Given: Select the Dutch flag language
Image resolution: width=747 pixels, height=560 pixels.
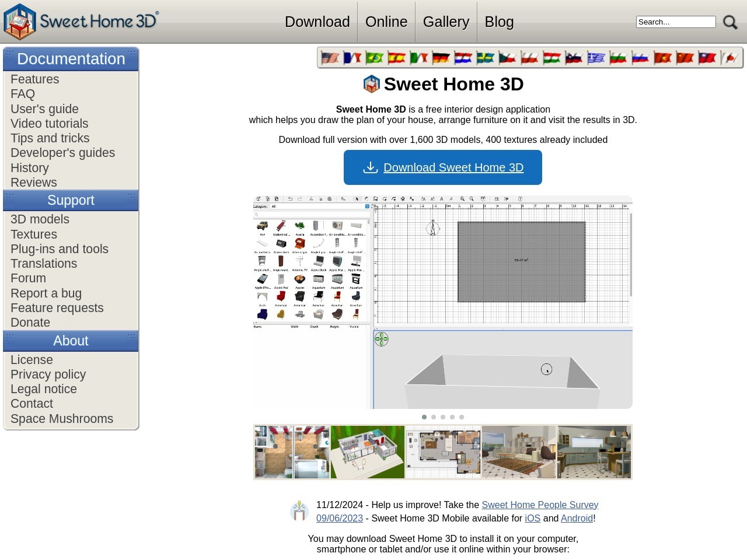Looking at the screenshot, I should point(463,58).
